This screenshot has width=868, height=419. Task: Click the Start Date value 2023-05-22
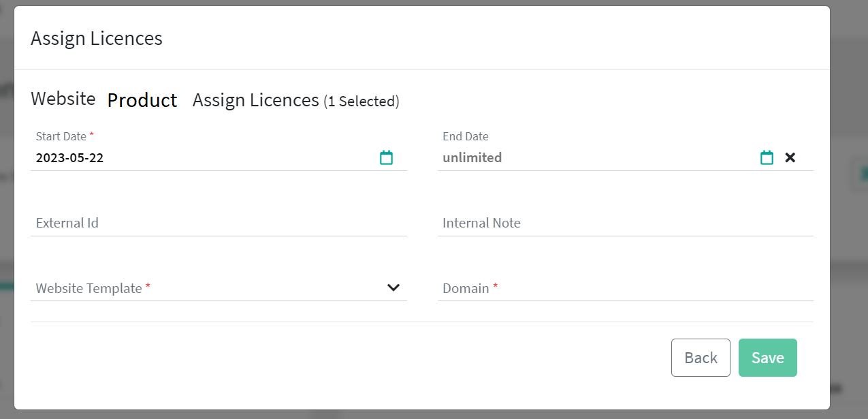coord(69,158)
